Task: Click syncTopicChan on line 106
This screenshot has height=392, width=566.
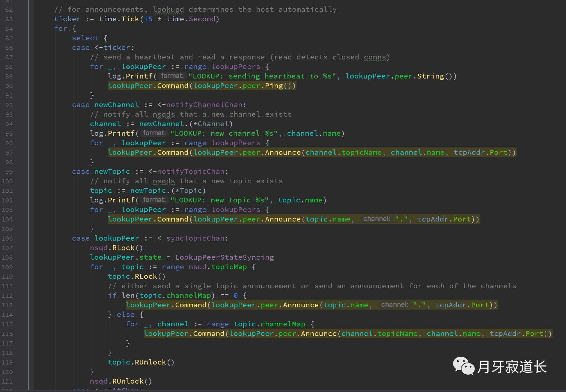Action: (x=195, y=238)
